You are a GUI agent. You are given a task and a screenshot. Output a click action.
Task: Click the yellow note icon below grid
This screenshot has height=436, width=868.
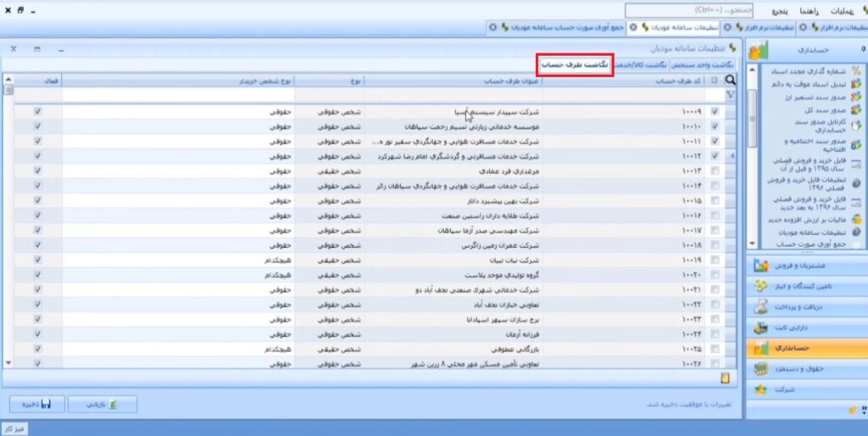[726, 378]
